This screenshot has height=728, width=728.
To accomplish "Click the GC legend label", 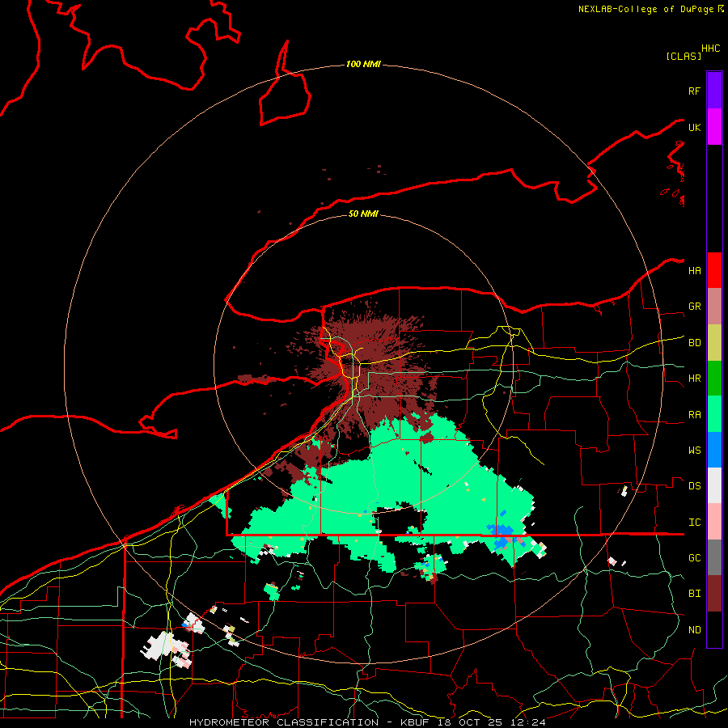I will (x=694, y=558).
